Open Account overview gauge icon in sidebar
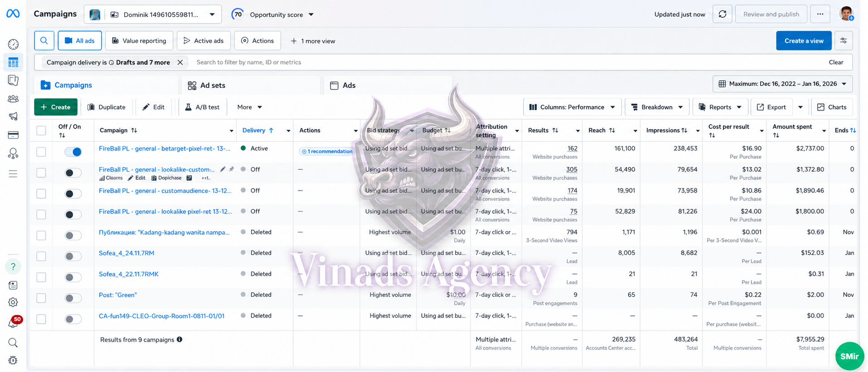The height and width of the screenshot is (372, 868). pos(13,44)
